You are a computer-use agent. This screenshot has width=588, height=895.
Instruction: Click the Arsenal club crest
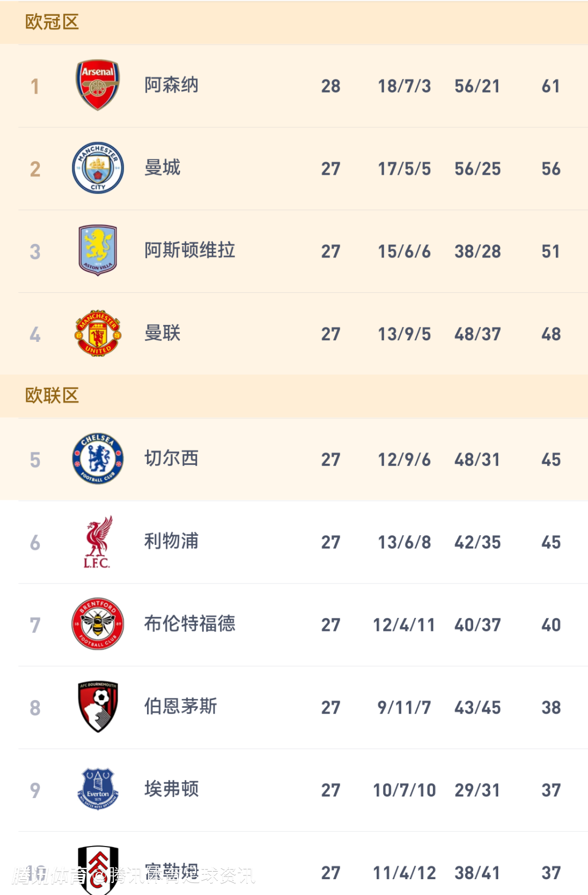click(x=97, y=85)
